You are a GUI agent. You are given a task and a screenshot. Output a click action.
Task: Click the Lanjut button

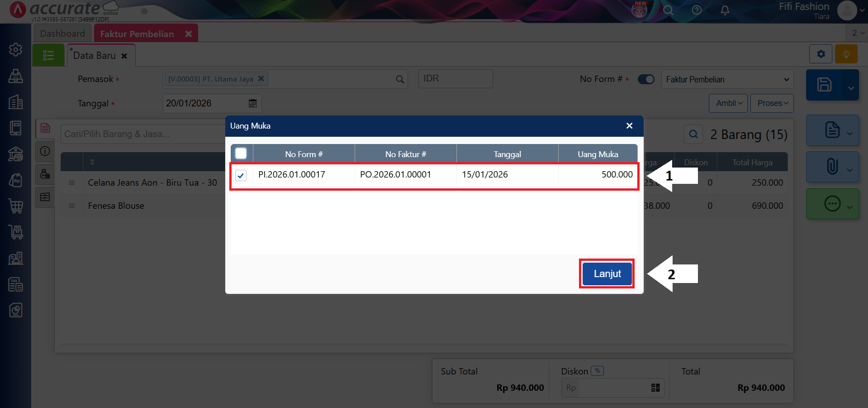(607, 274)
